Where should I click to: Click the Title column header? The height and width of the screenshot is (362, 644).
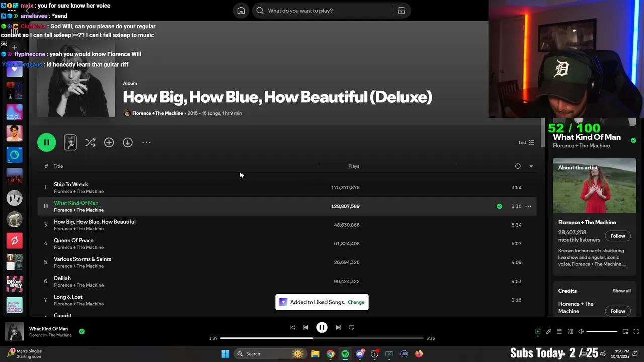tap(58, 166)
